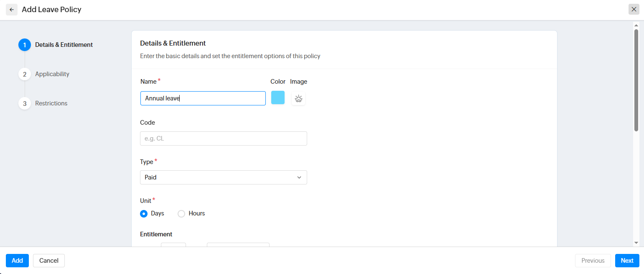Click the scrollbar up arrow
This screenshot has height=274, width=644.
(636, 25)
